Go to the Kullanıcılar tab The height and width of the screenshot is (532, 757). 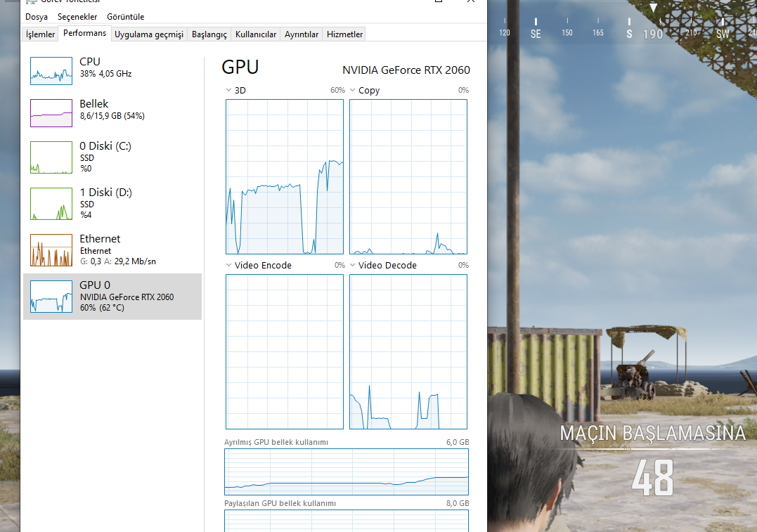[256, 34]
